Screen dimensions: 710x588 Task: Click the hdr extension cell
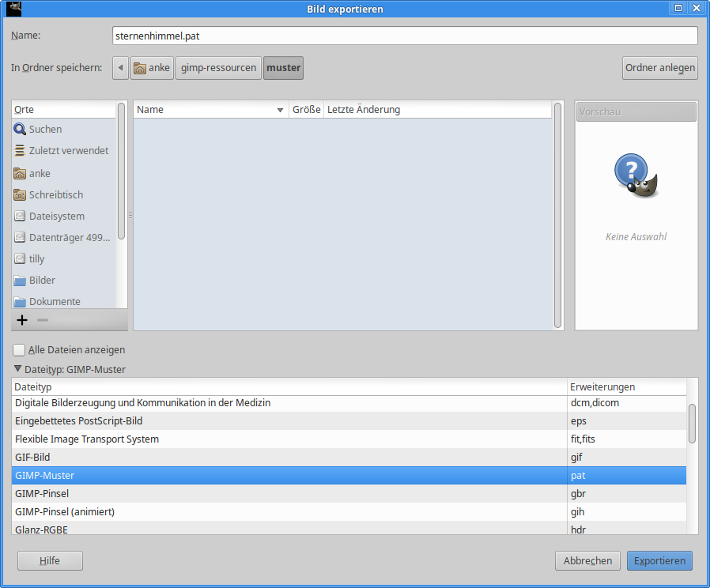627,528
